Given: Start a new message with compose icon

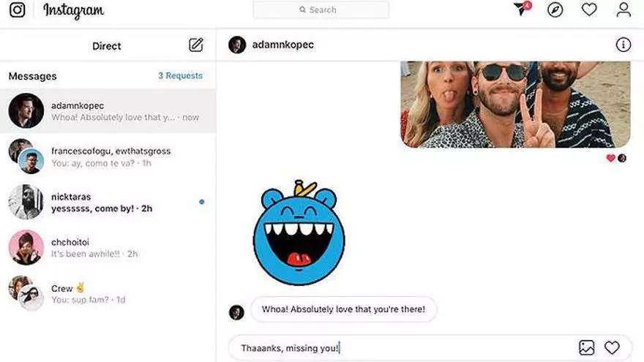Looking at the screenshot, I should (196, 45).
